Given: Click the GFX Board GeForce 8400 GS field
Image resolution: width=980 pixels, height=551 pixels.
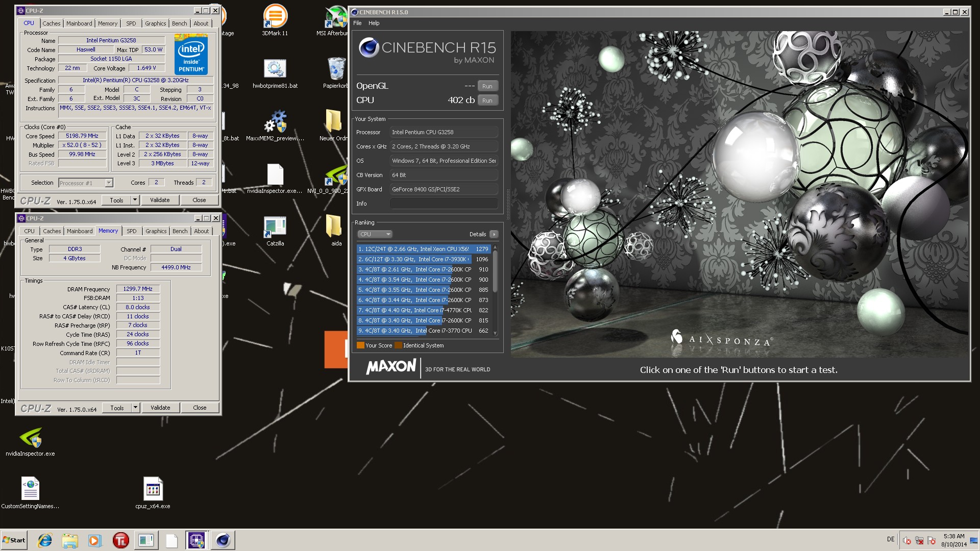Looking at the screenshot, I should pos(444,189).
